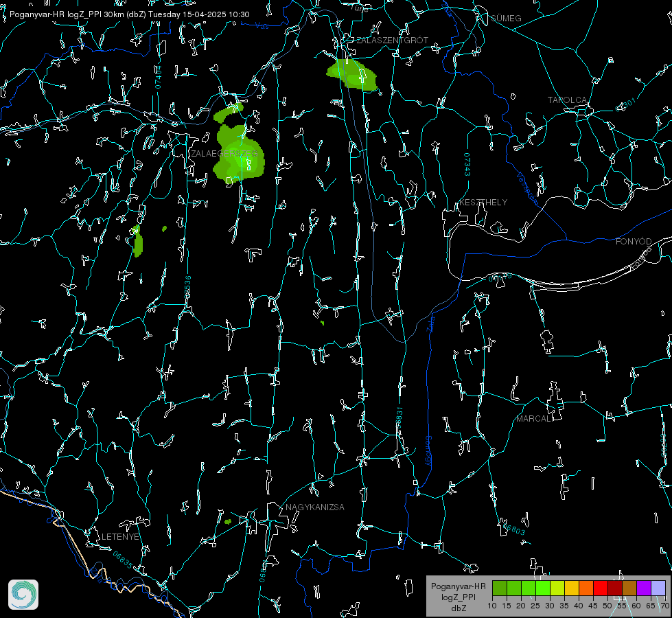Click the LETENYE town label
The height and width of the screenshot is (618, 672).
coord(120,537)
